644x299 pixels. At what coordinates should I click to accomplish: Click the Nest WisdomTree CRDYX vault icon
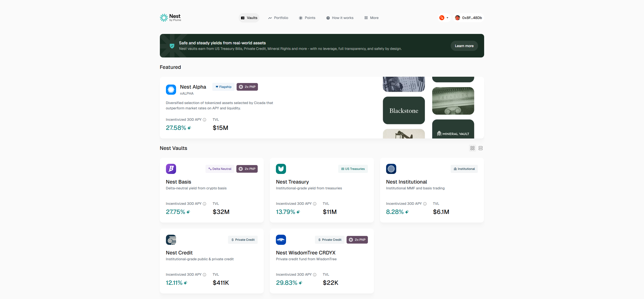[281, 240]
